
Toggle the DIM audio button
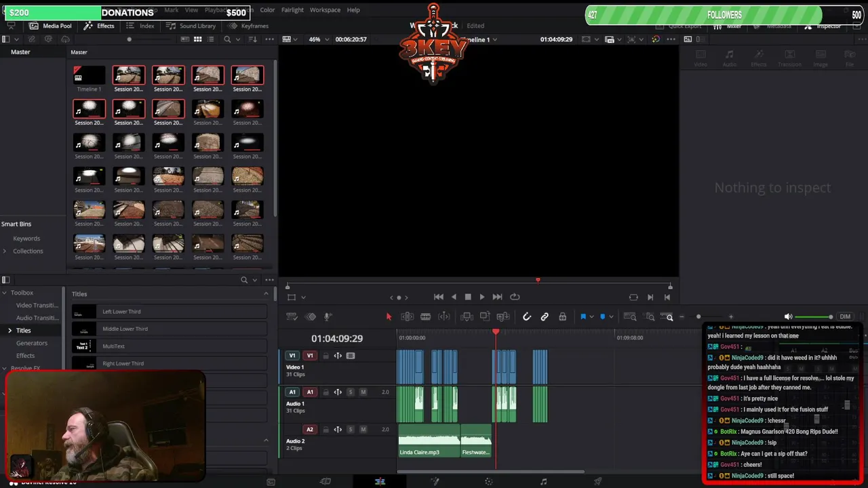point(845,317)
